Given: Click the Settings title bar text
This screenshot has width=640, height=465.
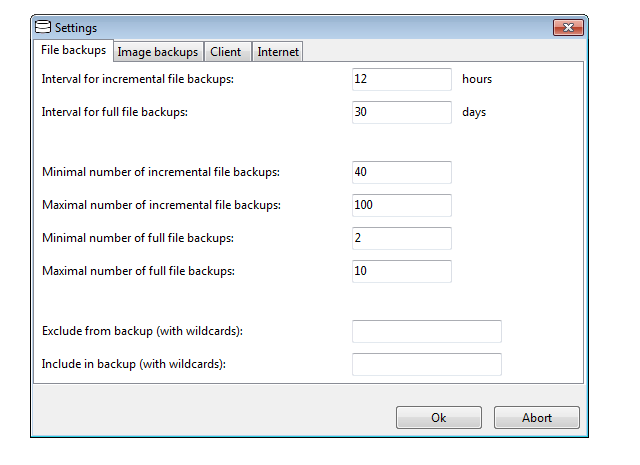Looking at the screenshot, I should 76,28.
